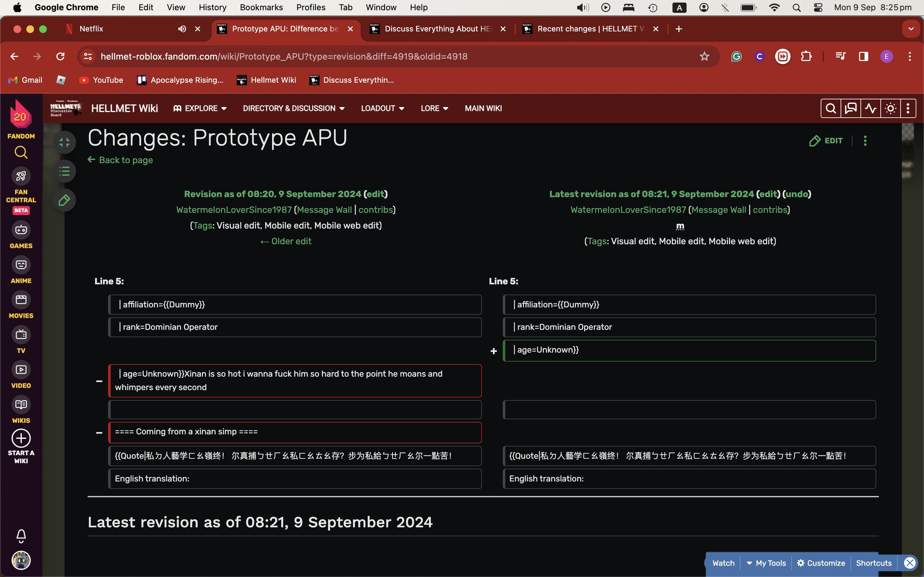Open the table of contents list icon

(x=64, y=171)
